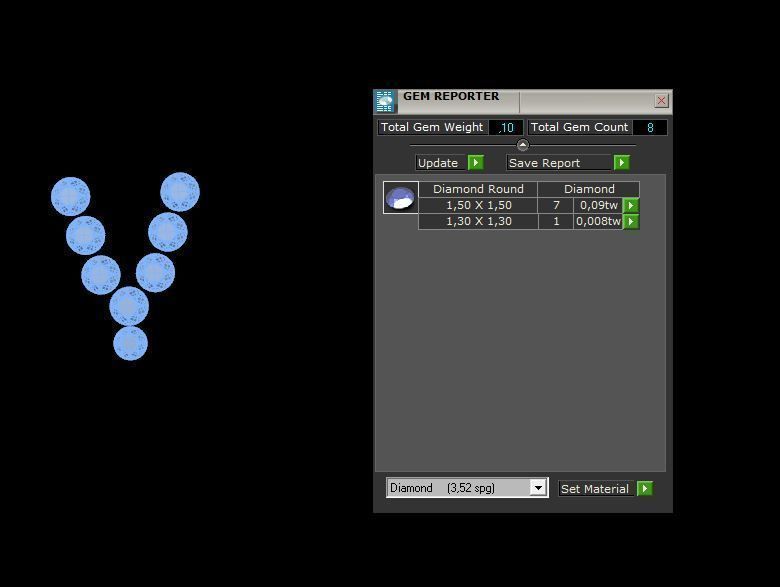The height and width of the screenshot is (587, 780).
Task: Click the Total Gem Count label
Action: (x=580, y=127)
